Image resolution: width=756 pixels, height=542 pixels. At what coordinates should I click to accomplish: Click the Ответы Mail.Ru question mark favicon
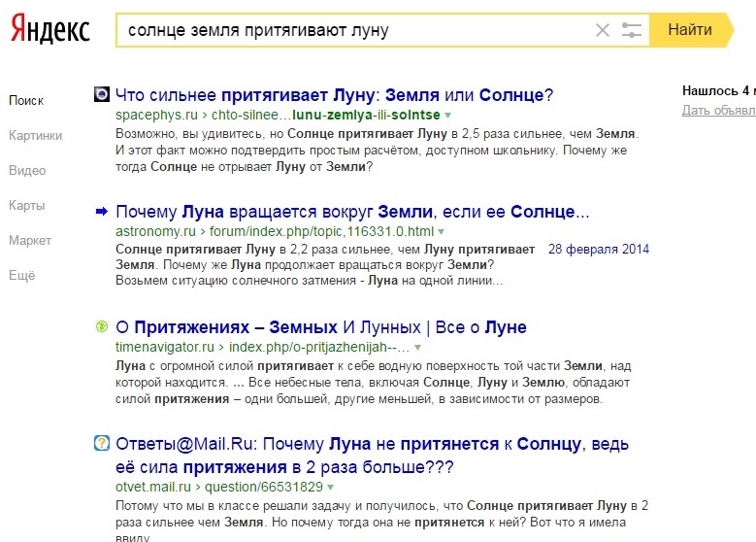coord(101,443)
